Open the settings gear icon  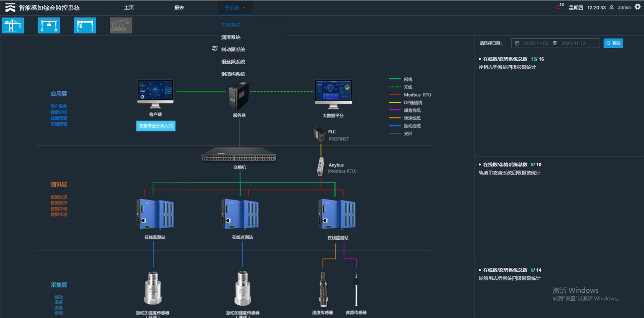coord(637,7)
